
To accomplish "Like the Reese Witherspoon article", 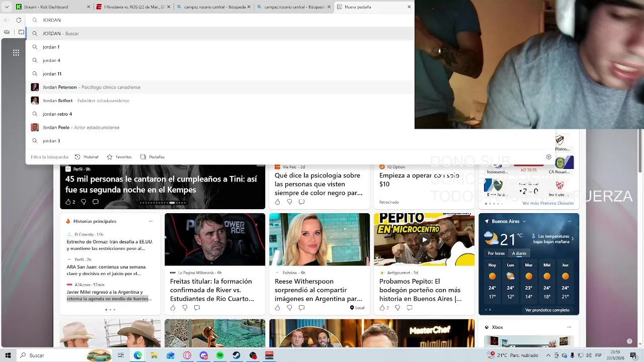I will click(x=277, y=308).
